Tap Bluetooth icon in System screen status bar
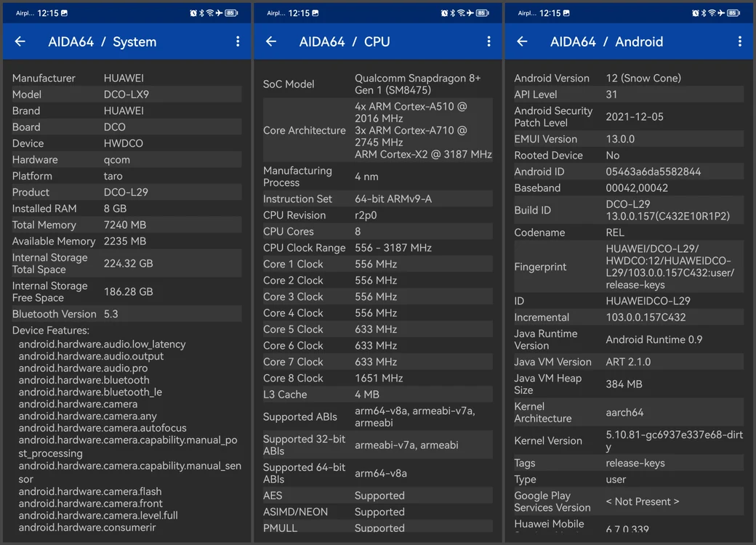The width and height of the screenshot is (756, 545). [x=201, y=13]
